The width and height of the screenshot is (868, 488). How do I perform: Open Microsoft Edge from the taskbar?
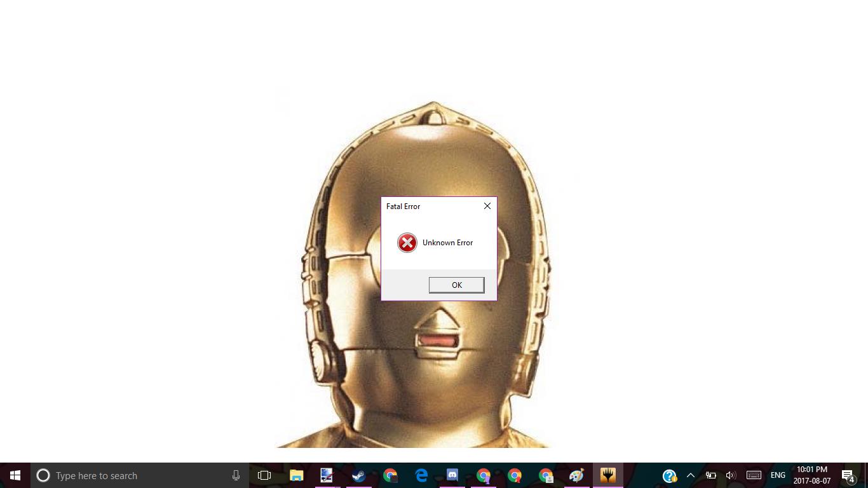pos(421,475)
